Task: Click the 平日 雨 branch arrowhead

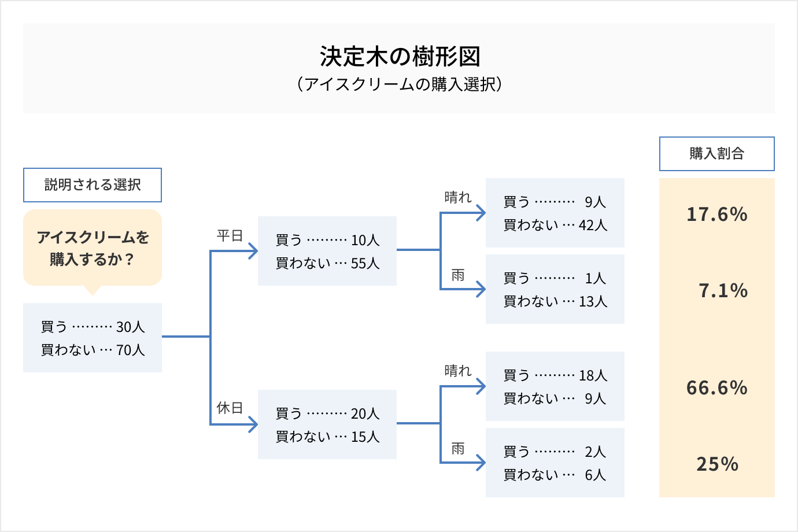Action: 481,289
